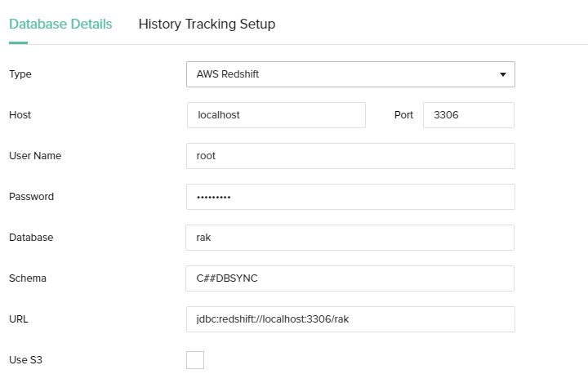
Task: Click the Use S3 label text
Action: coord(24,360)
